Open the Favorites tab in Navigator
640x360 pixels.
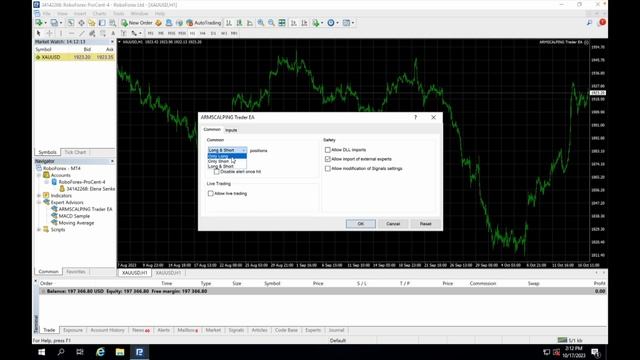click(76, 271)
